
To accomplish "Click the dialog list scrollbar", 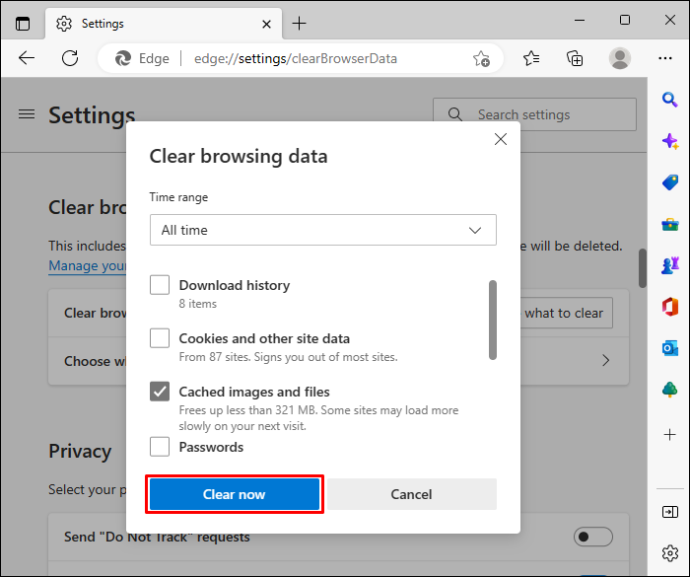I will tap(493, 320).
